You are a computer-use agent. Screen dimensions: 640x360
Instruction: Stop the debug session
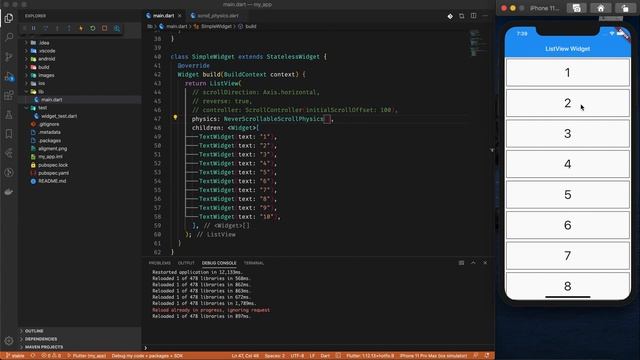pos(104,28)
